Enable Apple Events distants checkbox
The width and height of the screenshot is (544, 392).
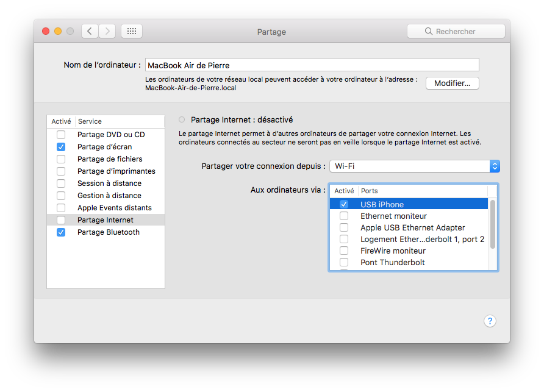[61, 207]
